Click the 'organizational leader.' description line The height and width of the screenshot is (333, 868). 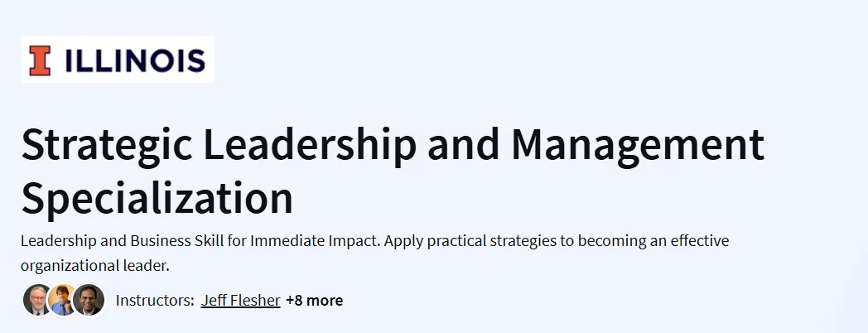click(x=94, y=265)
